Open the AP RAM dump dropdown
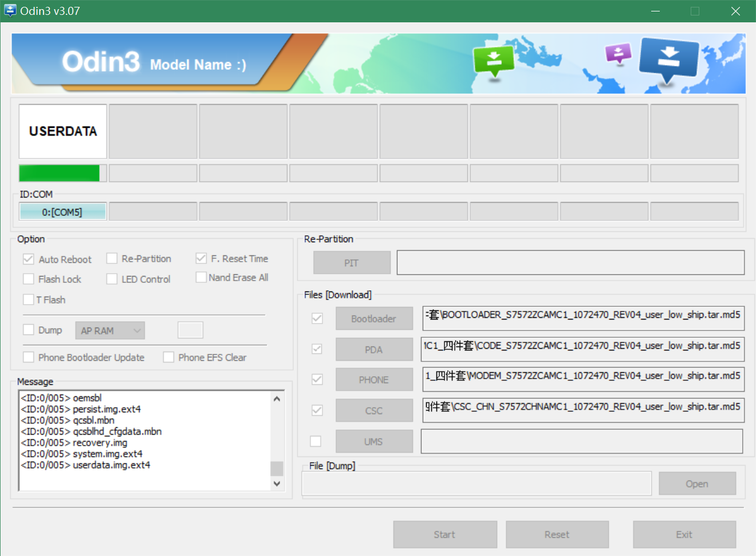The height and width of the screenshot is (556, 756). pos(110,330)
